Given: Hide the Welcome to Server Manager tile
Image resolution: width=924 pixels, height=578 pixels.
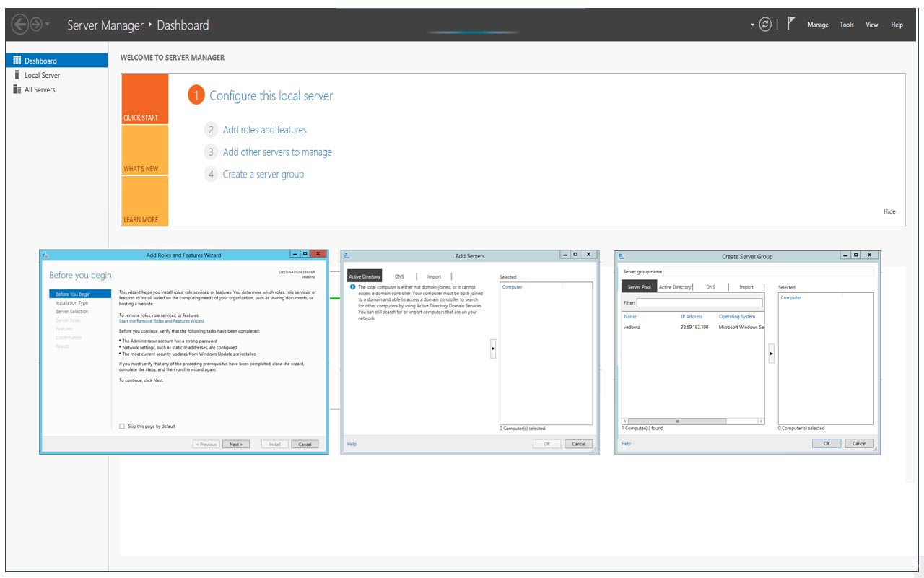Looking at the screenshot, I should (x=889, y=211).
